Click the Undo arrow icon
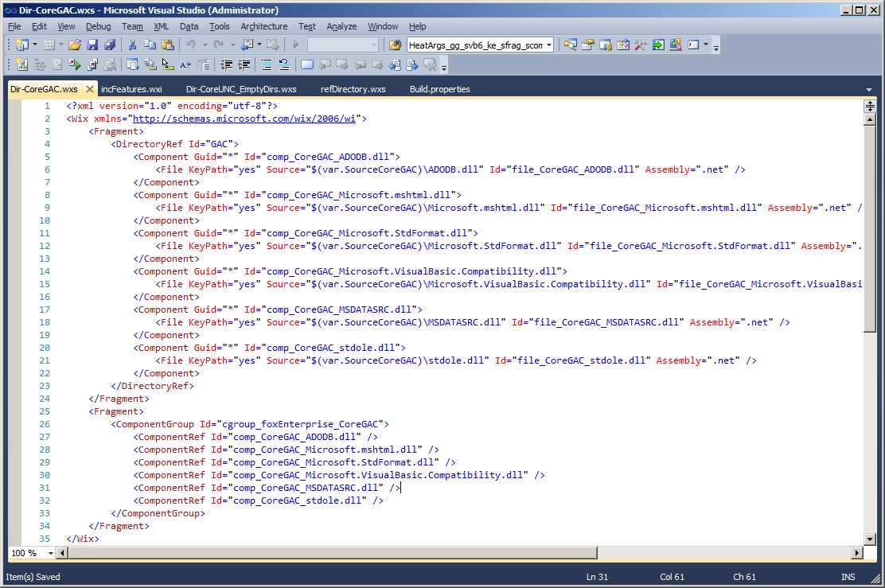This screenshot has height=588, width=885. point(191,45)
